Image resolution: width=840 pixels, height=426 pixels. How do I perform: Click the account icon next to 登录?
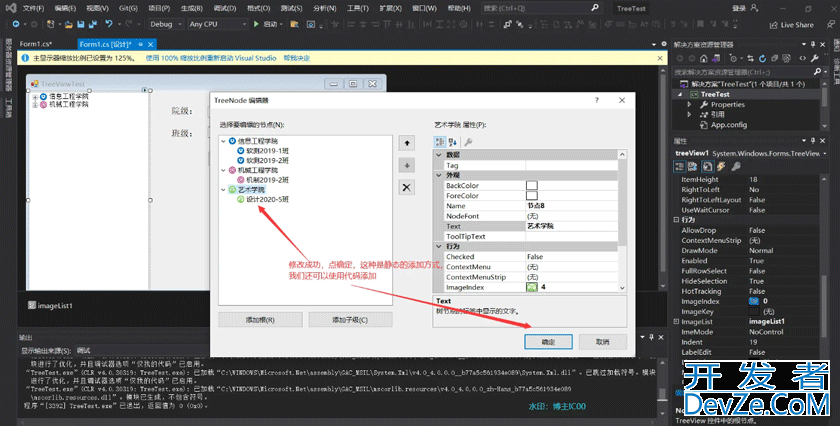click(754, 8)
